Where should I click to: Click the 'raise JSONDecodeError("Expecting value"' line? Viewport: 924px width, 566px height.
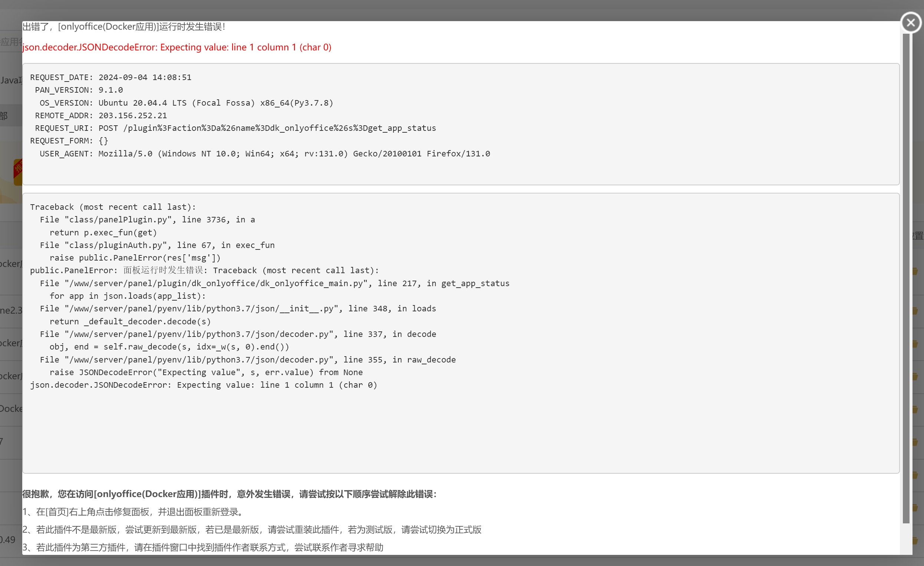click(206, 372)
